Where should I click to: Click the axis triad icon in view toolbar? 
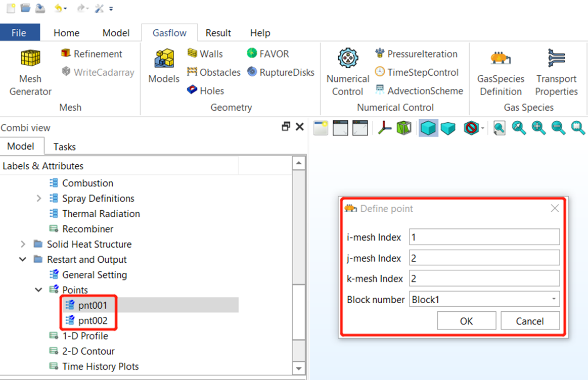pos(384,128)
